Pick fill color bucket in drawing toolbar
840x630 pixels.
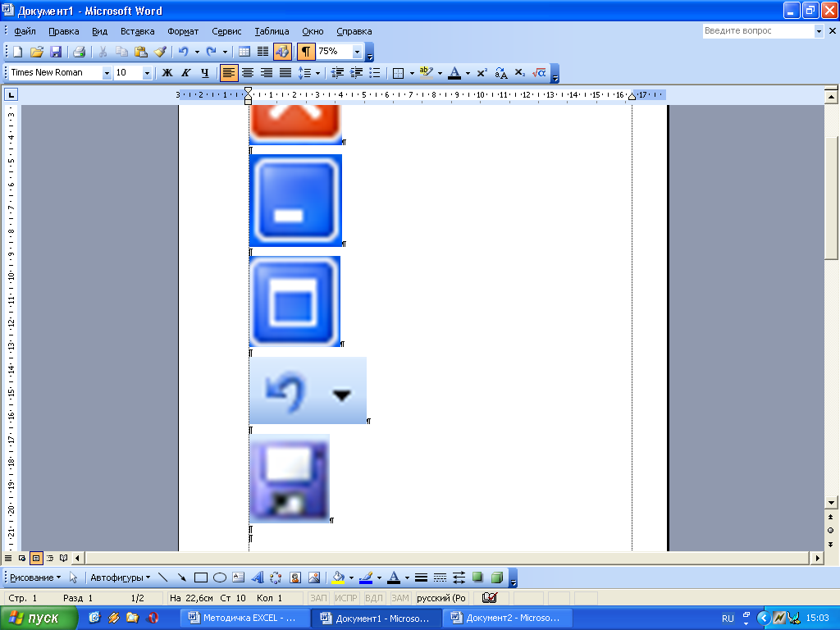[x=338, y=577]
